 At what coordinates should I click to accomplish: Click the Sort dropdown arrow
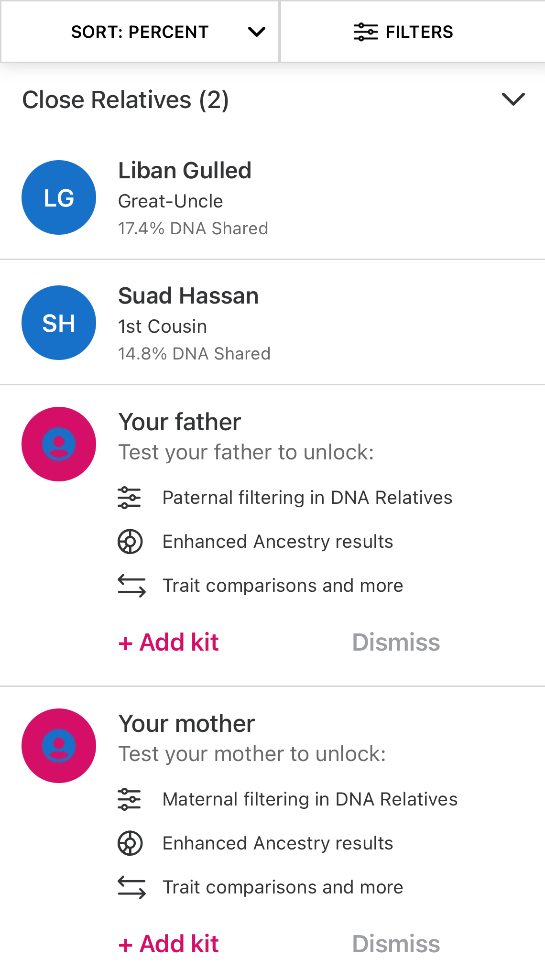257,32
